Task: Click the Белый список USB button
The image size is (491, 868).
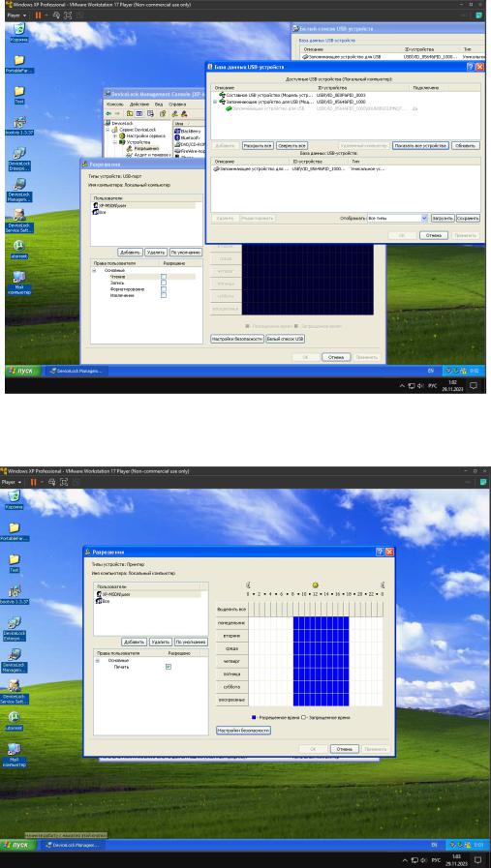Action: point(285,339)
